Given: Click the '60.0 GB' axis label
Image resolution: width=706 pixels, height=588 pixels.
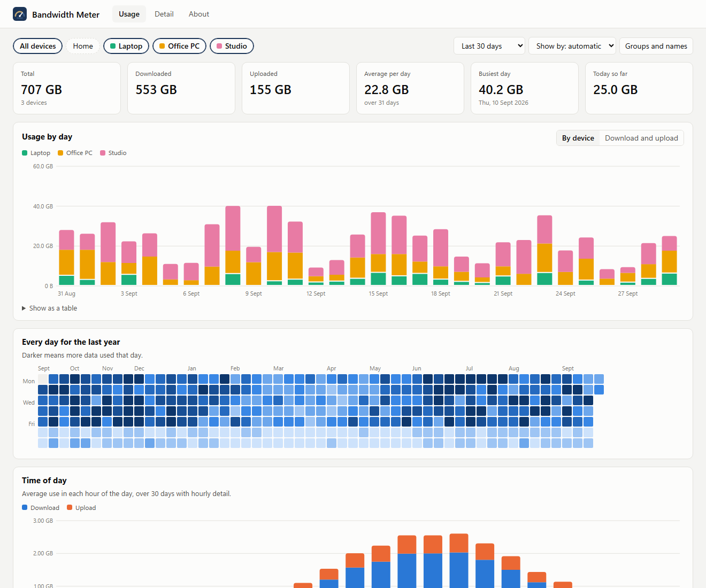Looking at the screenshot, I should (x=43, y=166).
